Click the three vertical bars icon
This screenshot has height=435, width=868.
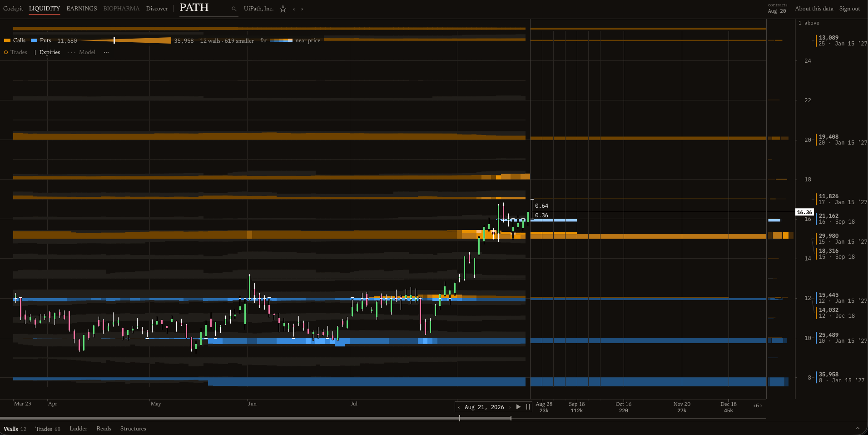point(528,407)
